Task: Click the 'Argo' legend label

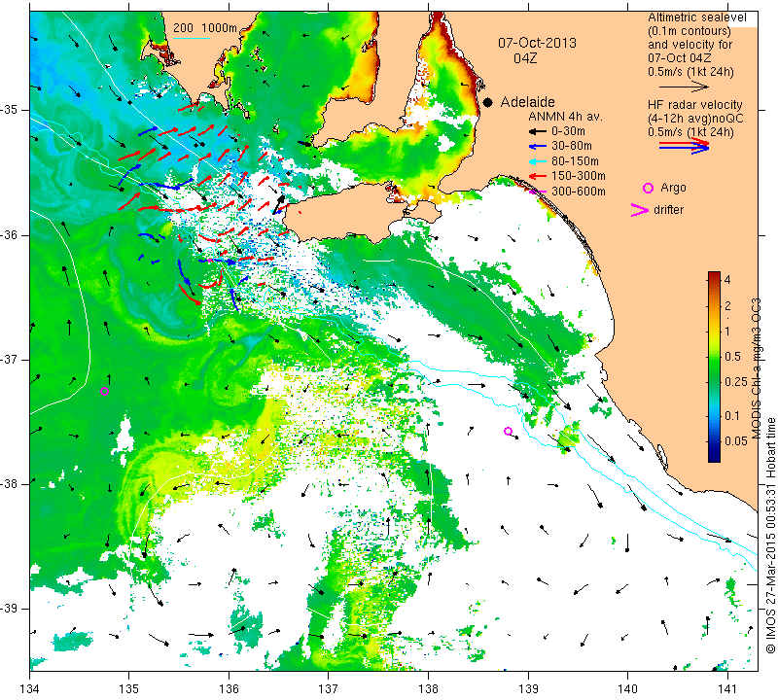Action: pos(673,188)
